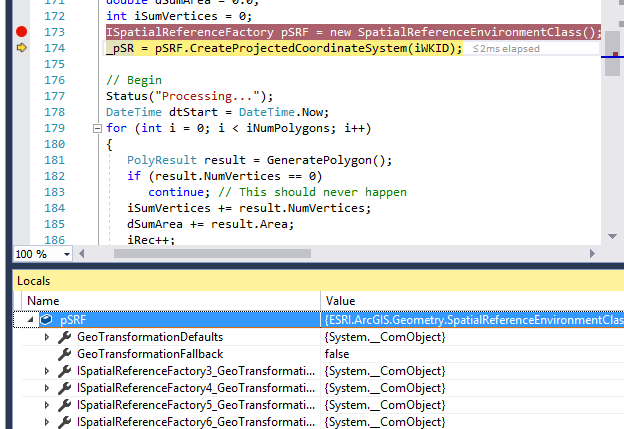Click line number 180 in the margin
This screenshot has height=429, width=624.
pyautogui.click(x=55, y=144)
